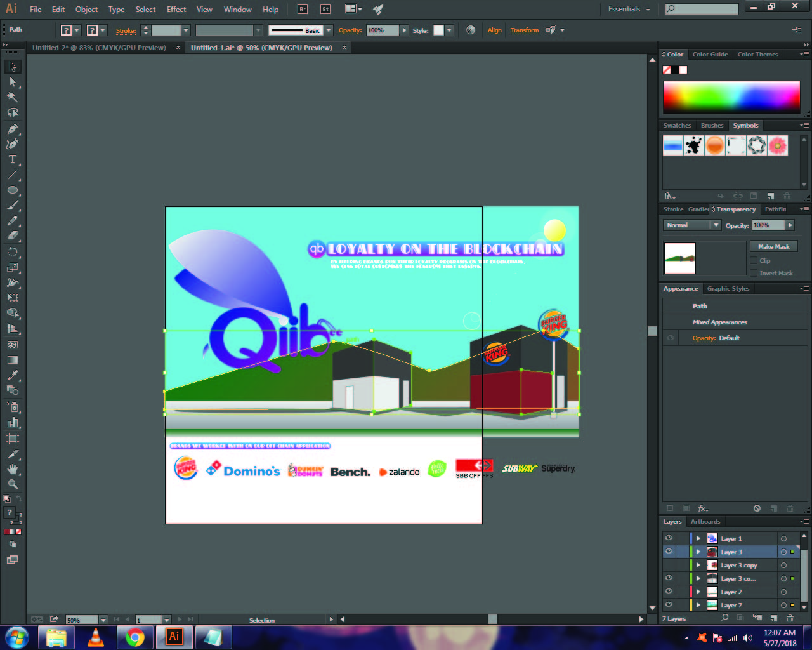
Task: Select the Zoom magnifier tool
Action: pos(13,484)
